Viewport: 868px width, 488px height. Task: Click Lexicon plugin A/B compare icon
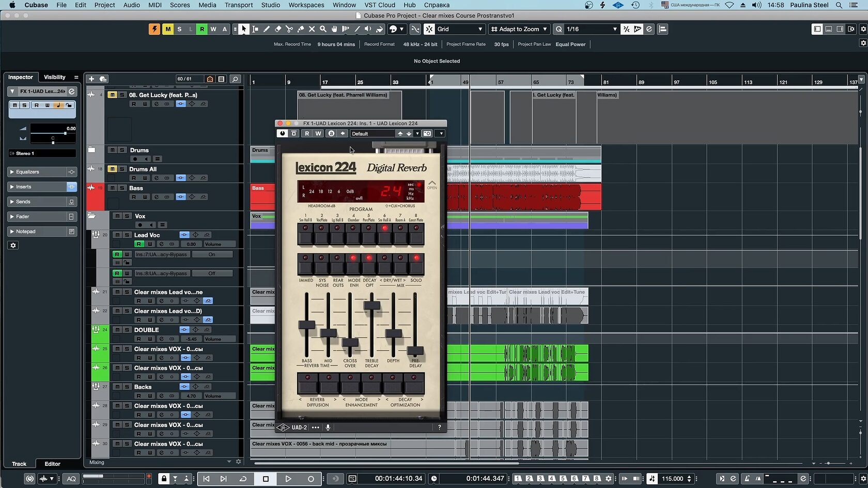331,133
